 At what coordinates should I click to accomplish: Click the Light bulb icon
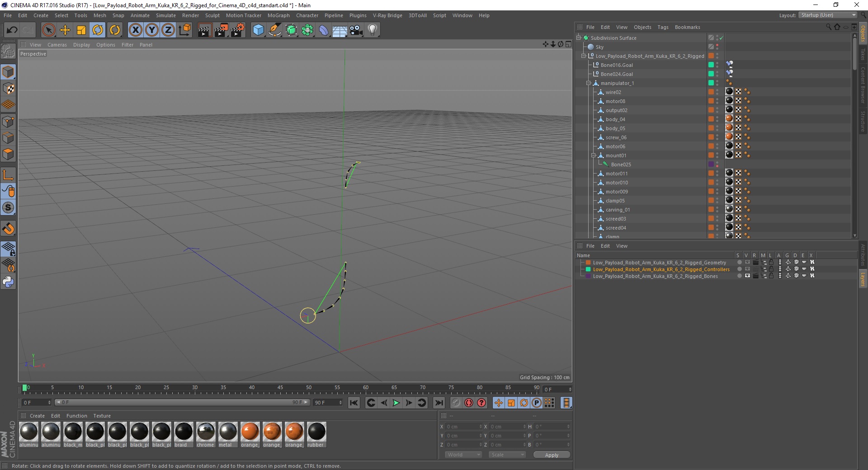point(373,30)
